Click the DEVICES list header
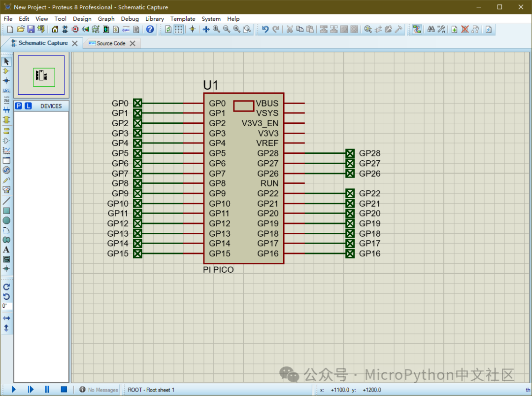Screen dimensions: 532x396 pyautogui.click(x=51, y=107)
